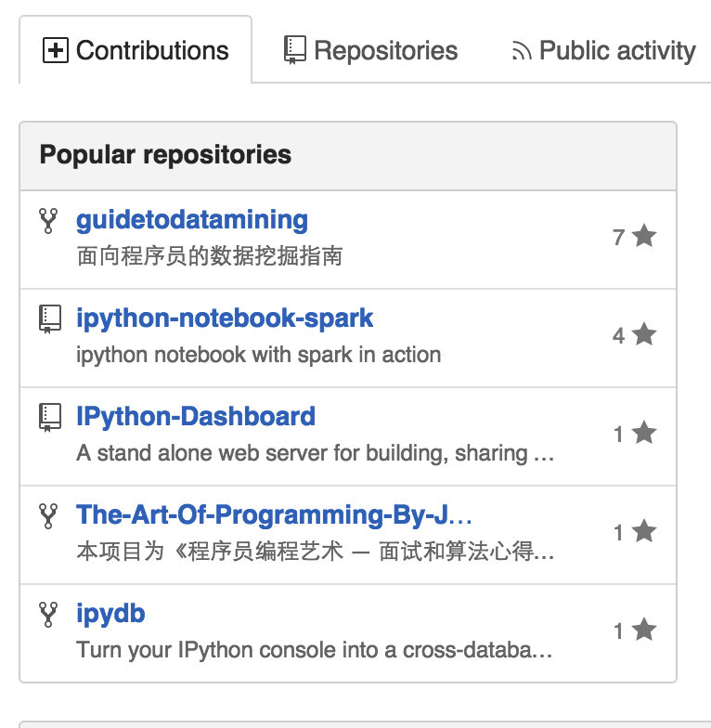711x728 pixels.
Task: Go to the Public activity tab
Action: point(603,50)
